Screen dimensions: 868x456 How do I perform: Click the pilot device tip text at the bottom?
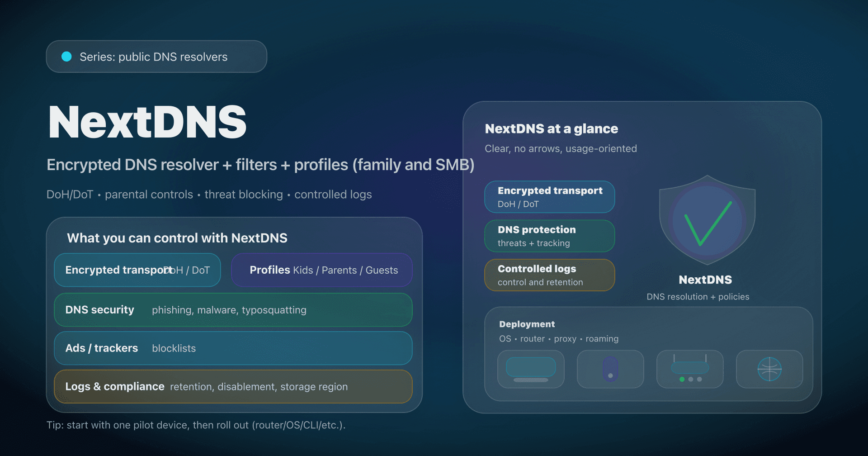click(196, 425)
